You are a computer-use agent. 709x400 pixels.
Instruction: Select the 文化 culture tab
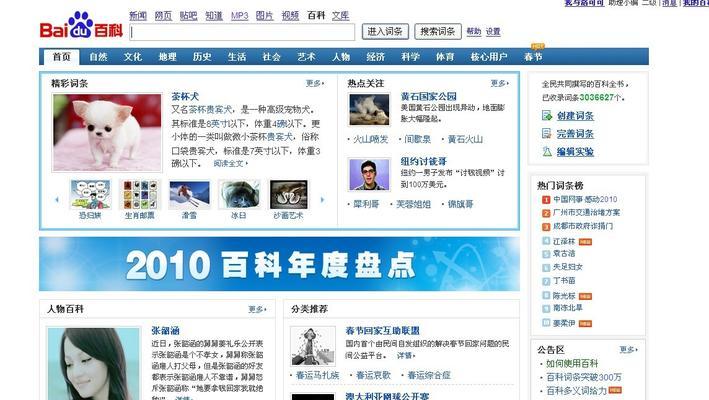(133, 57)
